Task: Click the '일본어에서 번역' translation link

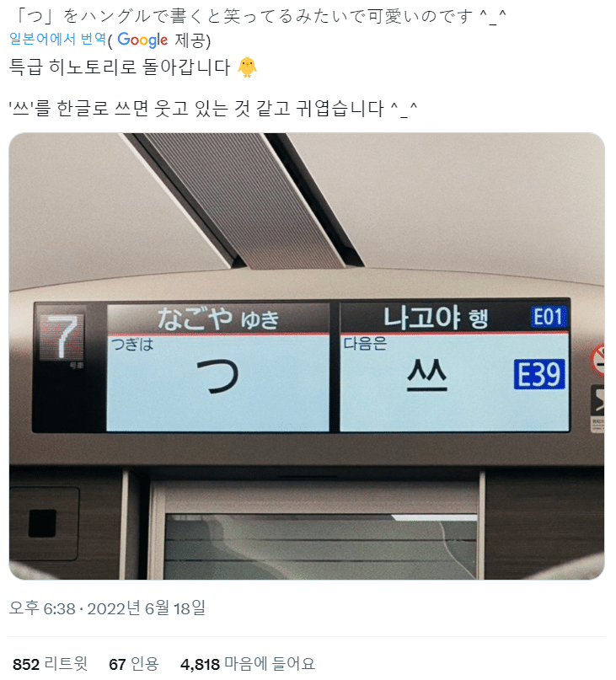Action: (x=57, y=39)
